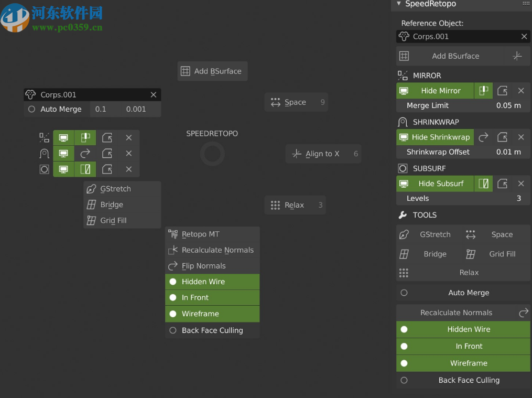Click the update Shrinkwrap arrow icon in panel
Image resolution: width=532 pixels, height=398 pixels.
(x=483, y=137)
